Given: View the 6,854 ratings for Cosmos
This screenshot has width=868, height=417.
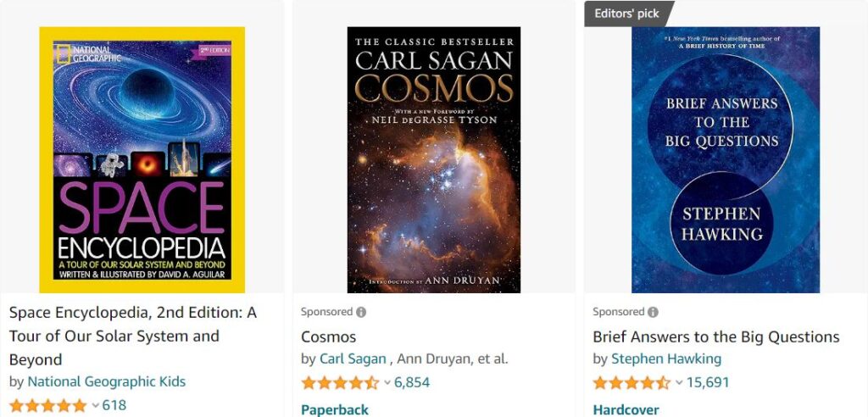Looking at the screenshot, I should [x=412, y=382].
